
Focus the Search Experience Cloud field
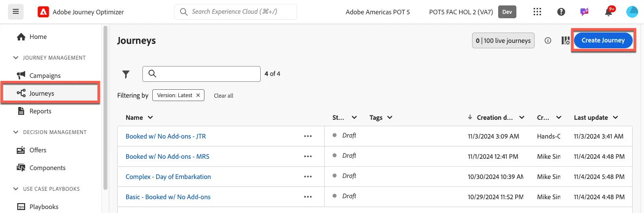[236, 12]
